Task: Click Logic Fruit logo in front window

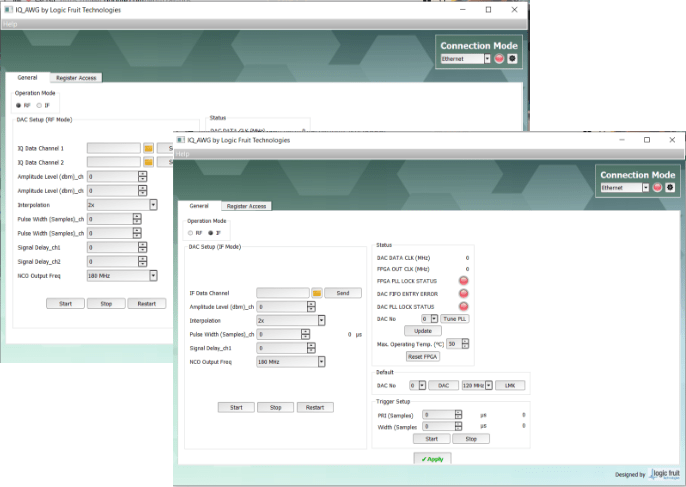Action: pyautogui.click(x=665, y=474)
